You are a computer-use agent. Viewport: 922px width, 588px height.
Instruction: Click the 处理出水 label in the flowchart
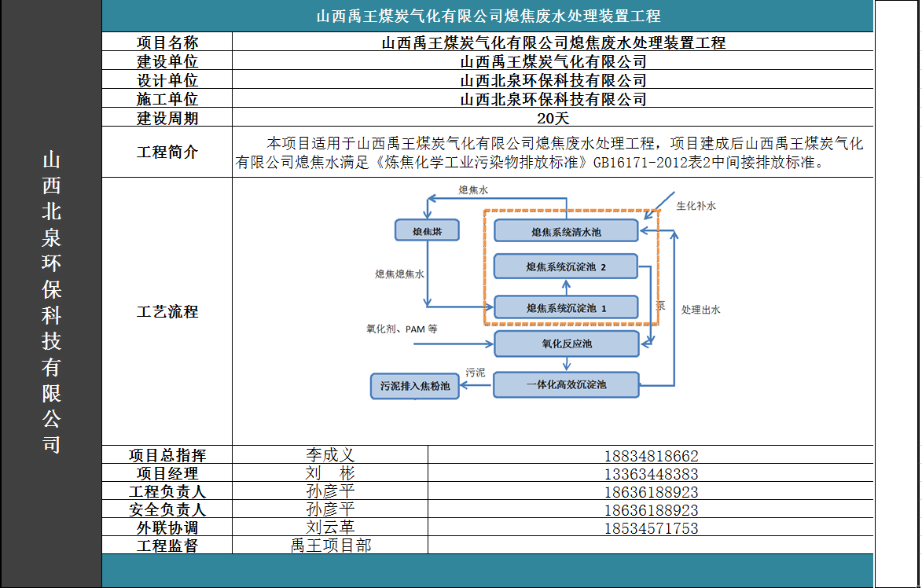[x=701, y=310]
